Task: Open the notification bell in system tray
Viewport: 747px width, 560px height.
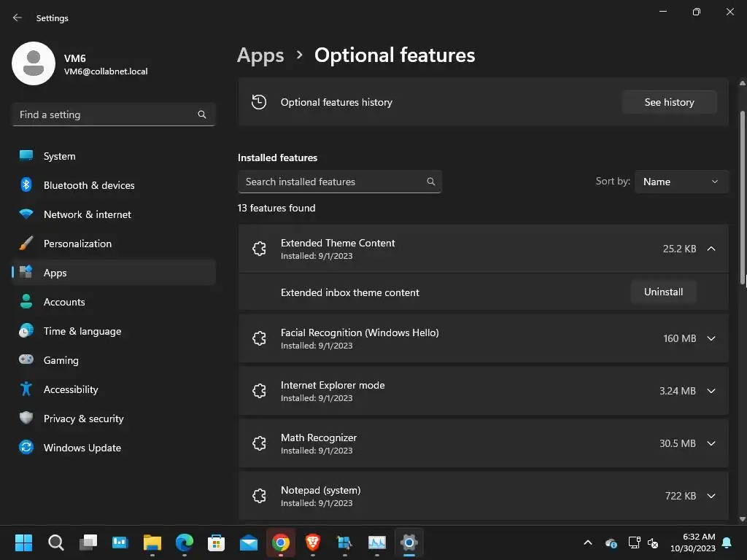Action: click(x=727, y=542)
